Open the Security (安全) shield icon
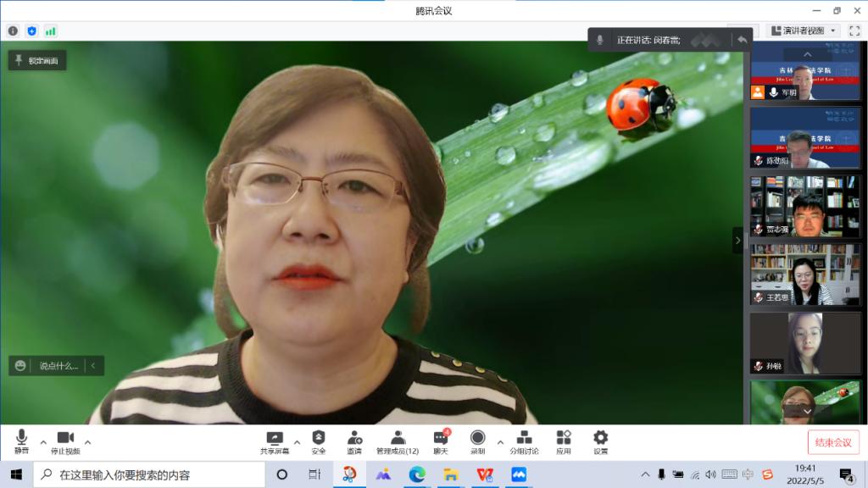Image resolution: width=868 pixels, height=488 pixels. point(319,439)
